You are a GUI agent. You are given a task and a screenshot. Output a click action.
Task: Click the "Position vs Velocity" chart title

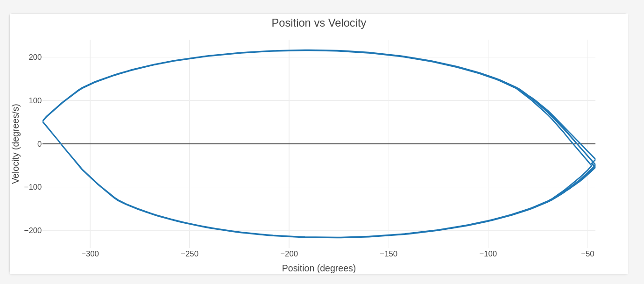(318, 23)
